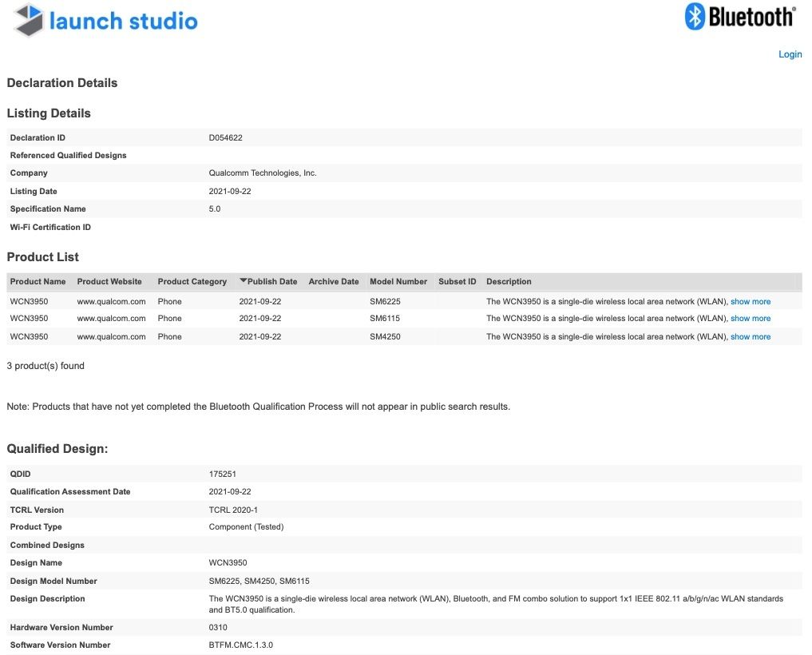Image resolution: width=812 pixels, height=655 pixels.
Task: Sort by Description column header
Action: coord(509,281)
